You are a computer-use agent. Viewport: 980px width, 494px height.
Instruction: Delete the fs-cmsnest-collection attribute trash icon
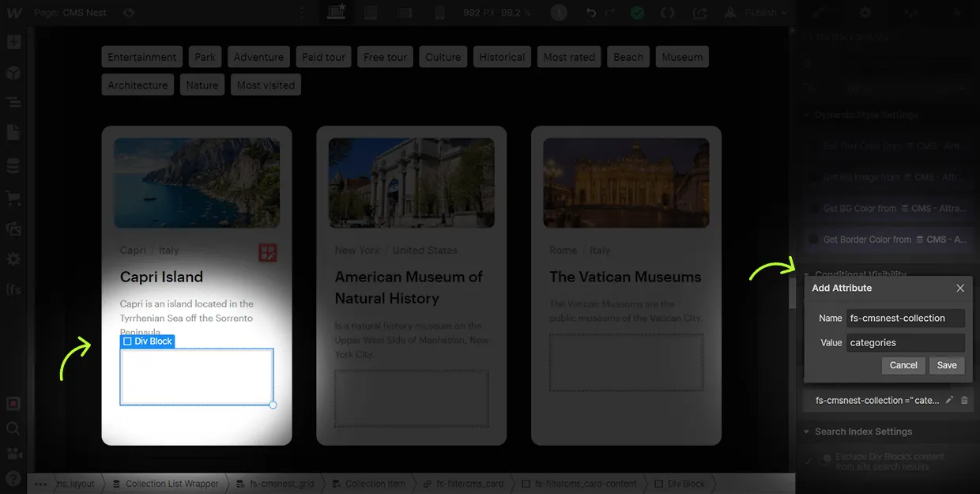point(964,400)
